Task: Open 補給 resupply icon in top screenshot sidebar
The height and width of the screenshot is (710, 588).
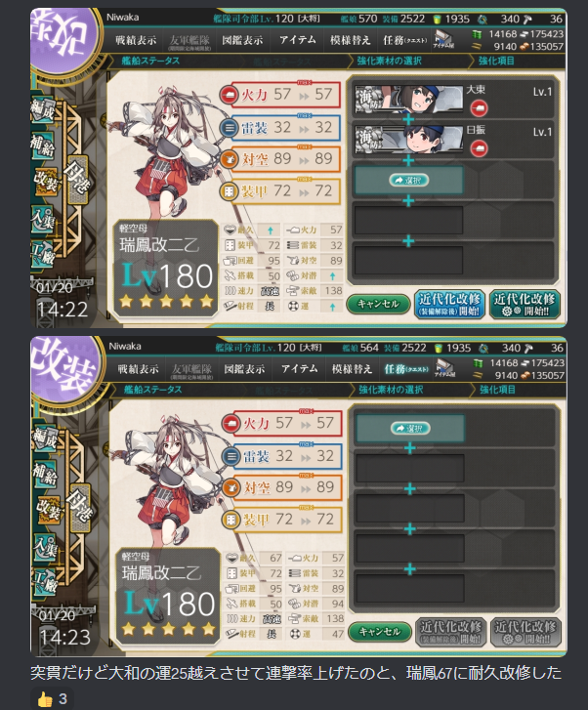Action: [x=43, y=146]
